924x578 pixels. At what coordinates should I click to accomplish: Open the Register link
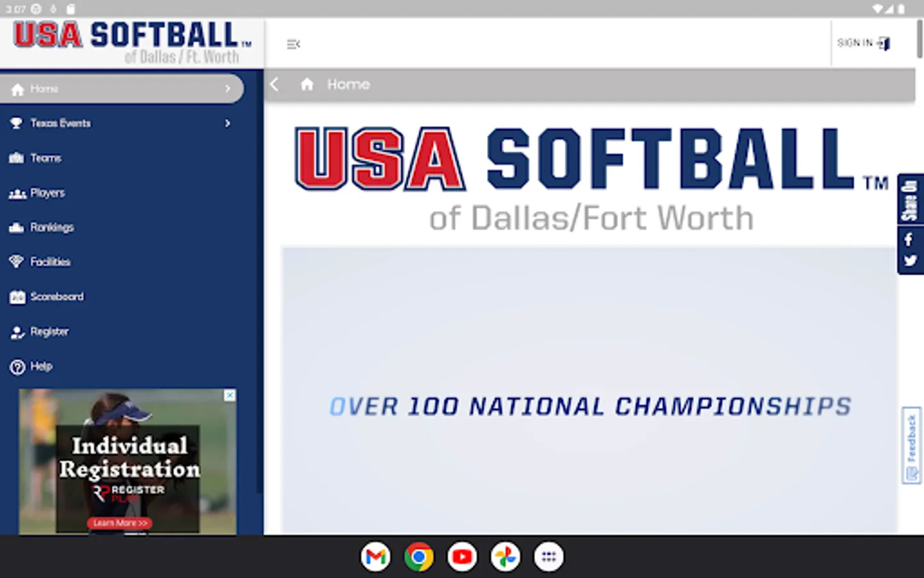tap(121, 331)
